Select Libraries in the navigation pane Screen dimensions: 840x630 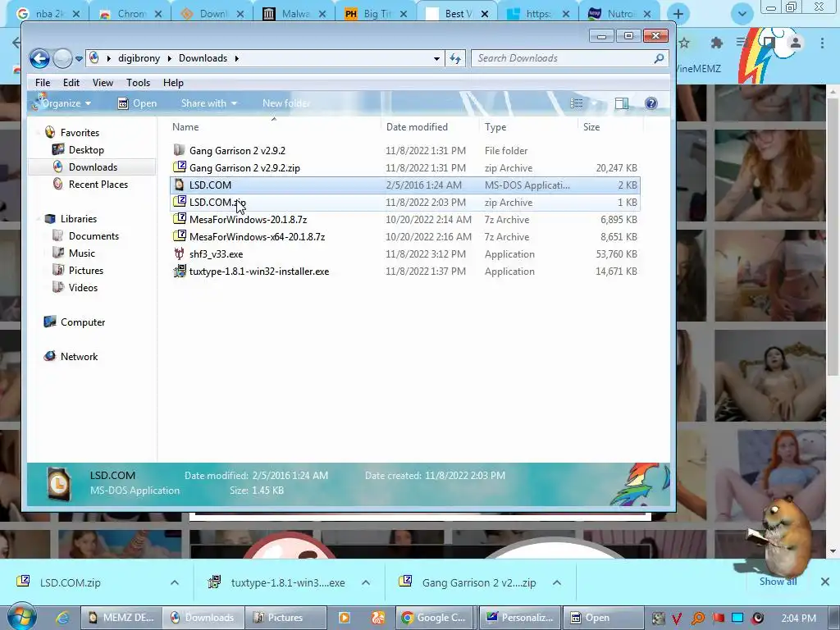78,218
